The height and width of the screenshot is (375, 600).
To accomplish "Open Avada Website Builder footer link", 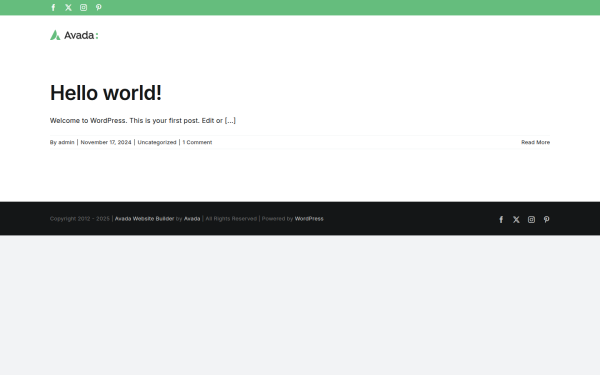I will (144, 218).
